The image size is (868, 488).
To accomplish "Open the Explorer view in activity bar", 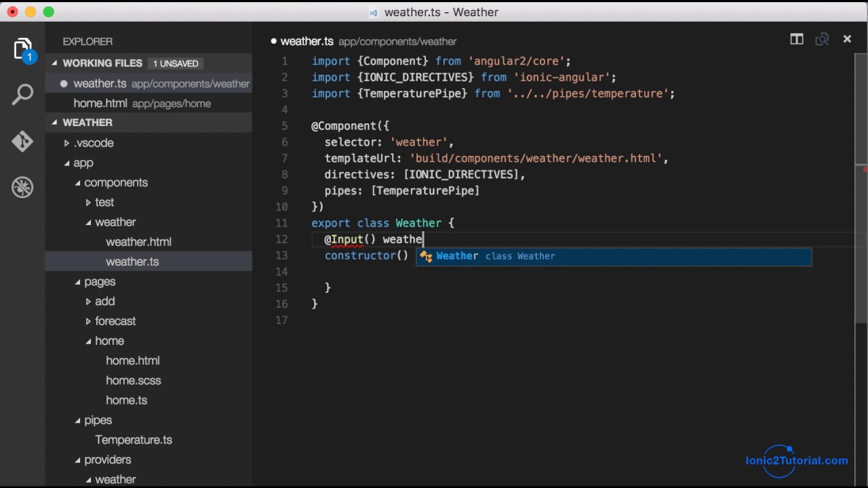I will [x=22, y=50].
